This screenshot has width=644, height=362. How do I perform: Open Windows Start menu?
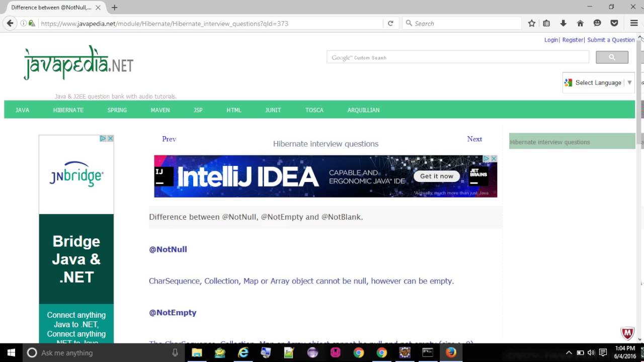tap(11, 352)
